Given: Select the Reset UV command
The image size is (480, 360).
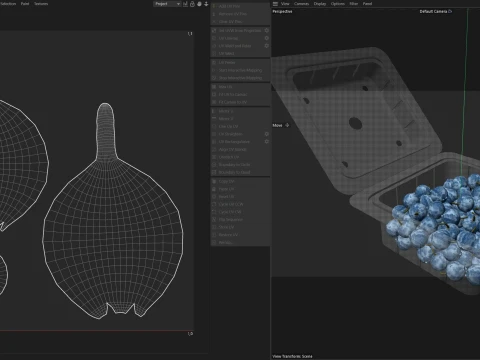Looking at the screenshot, I should pyautogui.click(x=240, y=197).
